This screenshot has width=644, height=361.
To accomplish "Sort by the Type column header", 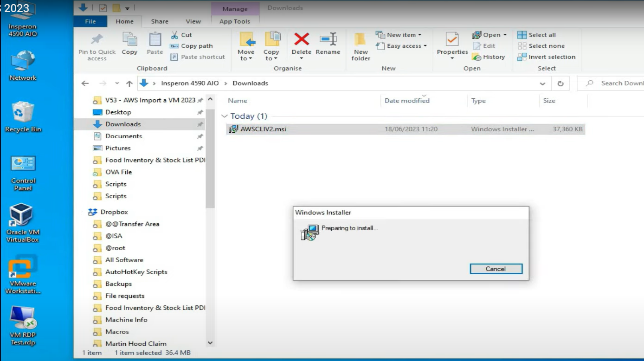I will point(478,101).
